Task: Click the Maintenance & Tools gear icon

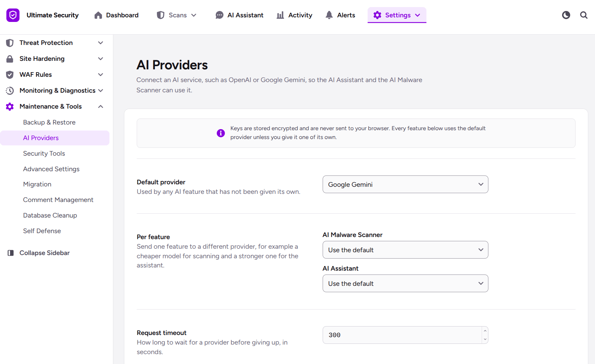Action: point(10,106)
